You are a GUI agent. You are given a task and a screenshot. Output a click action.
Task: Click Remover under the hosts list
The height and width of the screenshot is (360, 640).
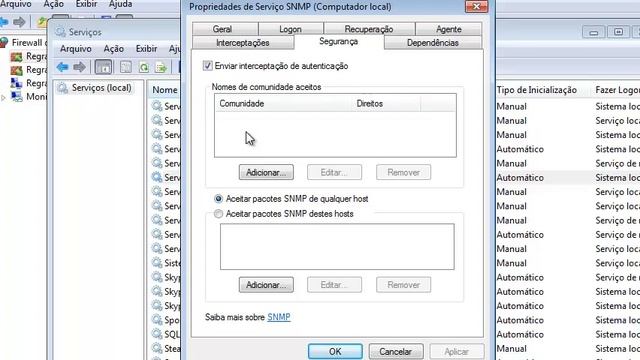(403, 285)
